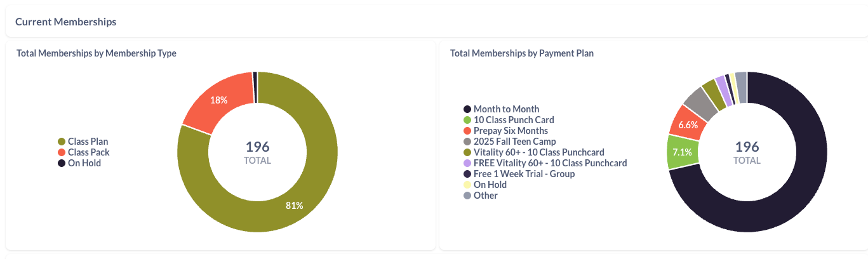The height and width of the screenshot is (259, 868).
Task: Open Total Memberships by Membership Type title
Action: (97, 53)
